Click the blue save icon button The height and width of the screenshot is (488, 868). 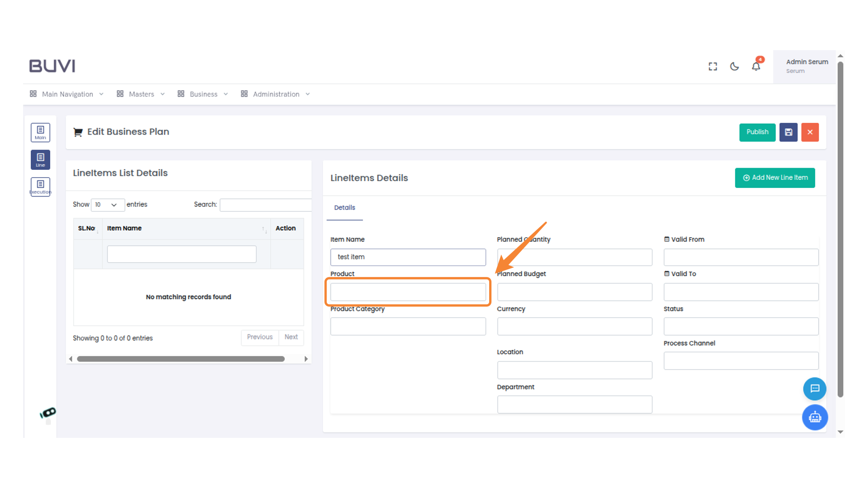pos(788,132)
